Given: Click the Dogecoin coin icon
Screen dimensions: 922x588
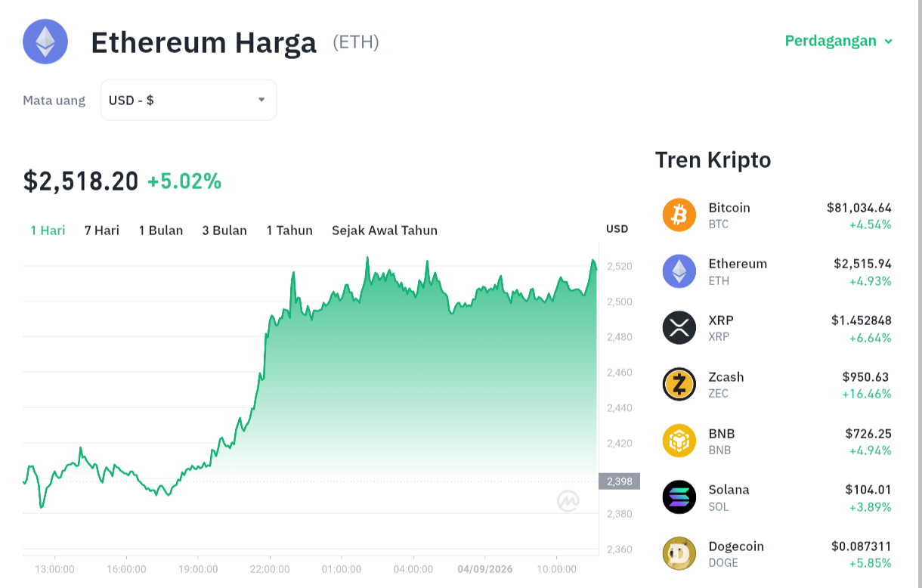Looking at the screenshot, I should pos(679,553).
